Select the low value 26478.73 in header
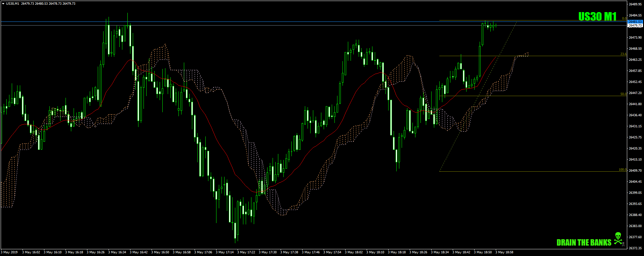This screenshot has height=256, width=644. [x=55, y=4]
